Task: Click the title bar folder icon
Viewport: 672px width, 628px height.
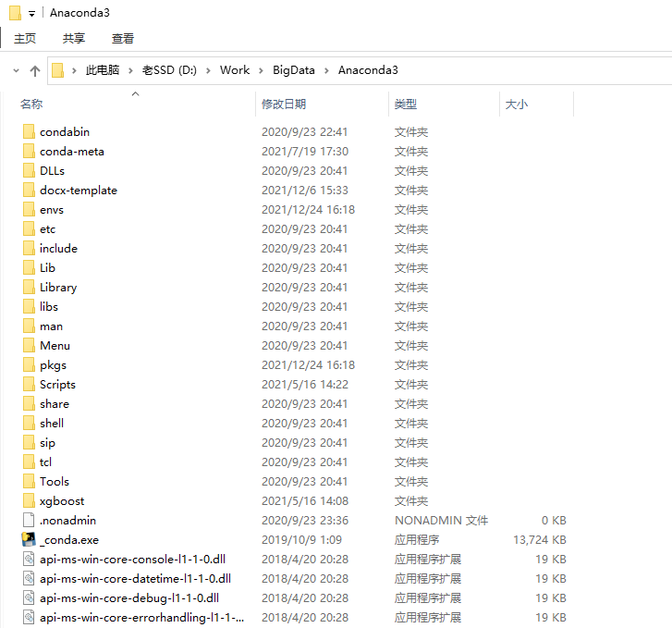Action: (x=15, y=13)
